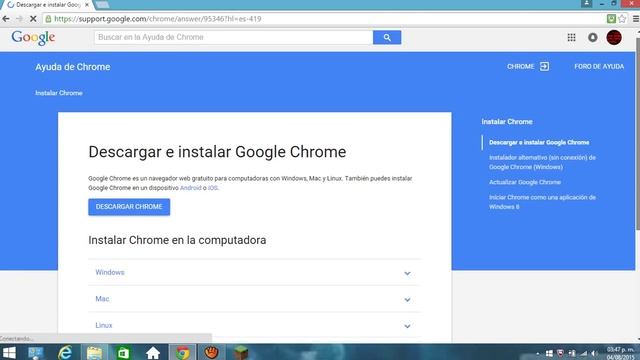The height and width of the screenshot is (360, 640).
Task: Show hidden system tray icons arrow
Action: pyautogui.click(x=538, y=353)
